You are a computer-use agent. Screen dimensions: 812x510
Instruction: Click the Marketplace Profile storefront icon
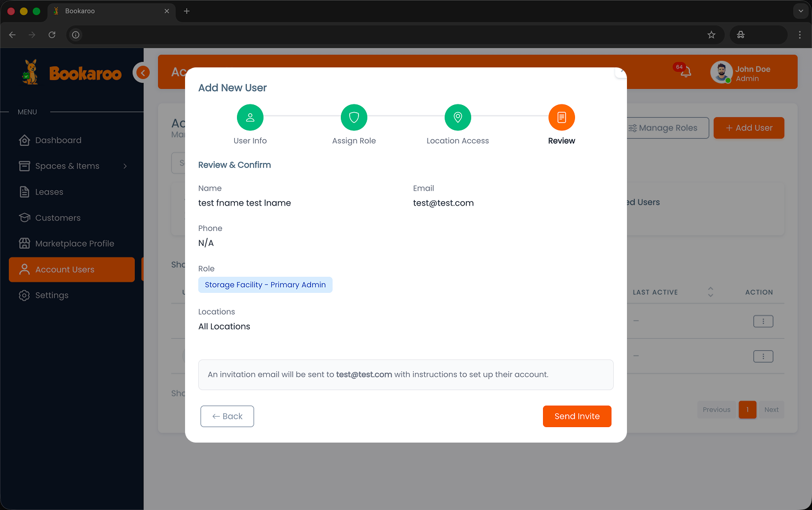coord(24,243)
